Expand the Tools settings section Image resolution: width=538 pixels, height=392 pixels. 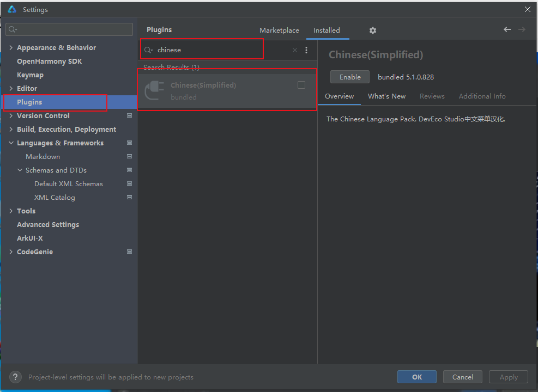point(11,211)
